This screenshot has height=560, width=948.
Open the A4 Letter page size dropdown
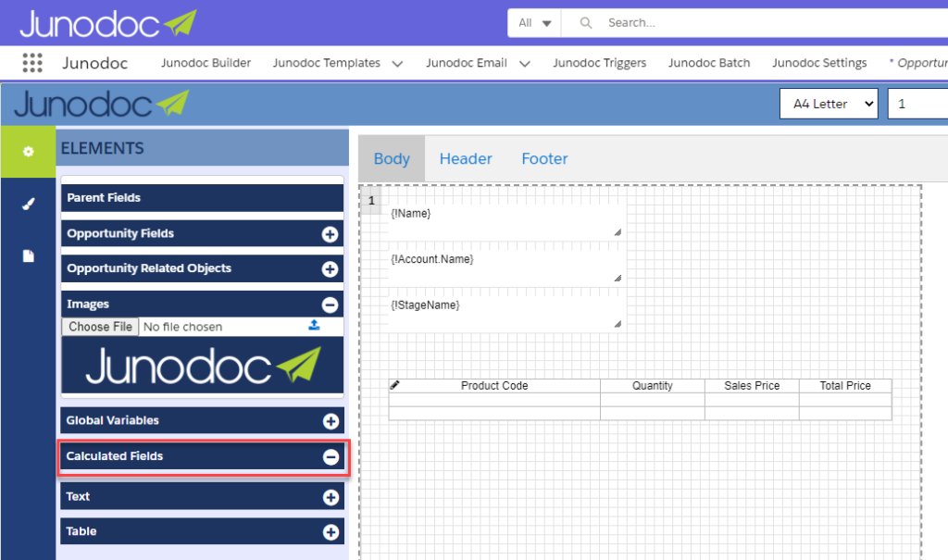829,104
